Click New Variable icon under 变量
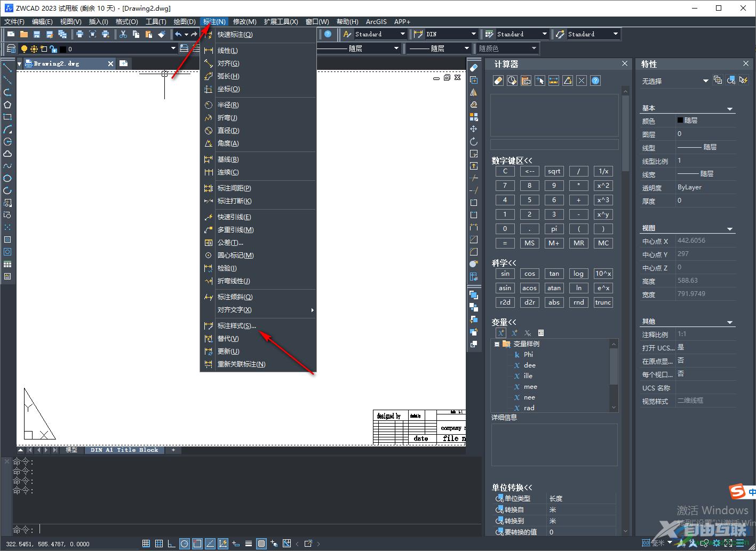Screen dimensions: 756x551 tap(501, 333)
